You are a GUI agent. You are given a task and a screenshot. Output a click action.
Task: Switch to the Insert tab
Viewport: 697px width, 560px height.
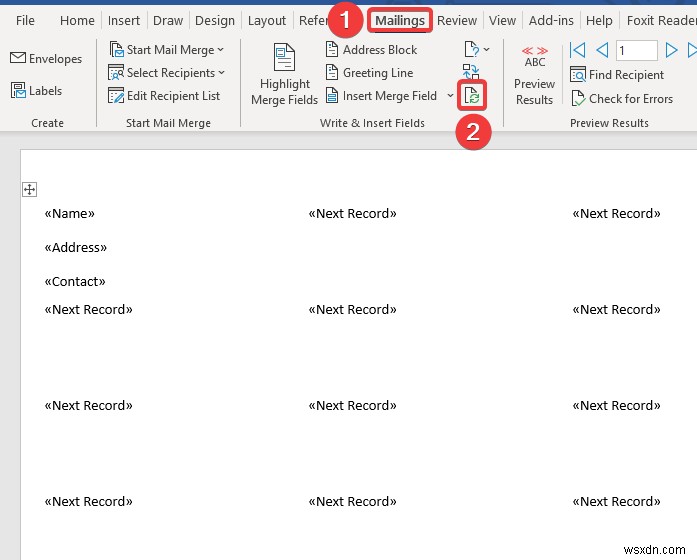[x=124, y=20]
